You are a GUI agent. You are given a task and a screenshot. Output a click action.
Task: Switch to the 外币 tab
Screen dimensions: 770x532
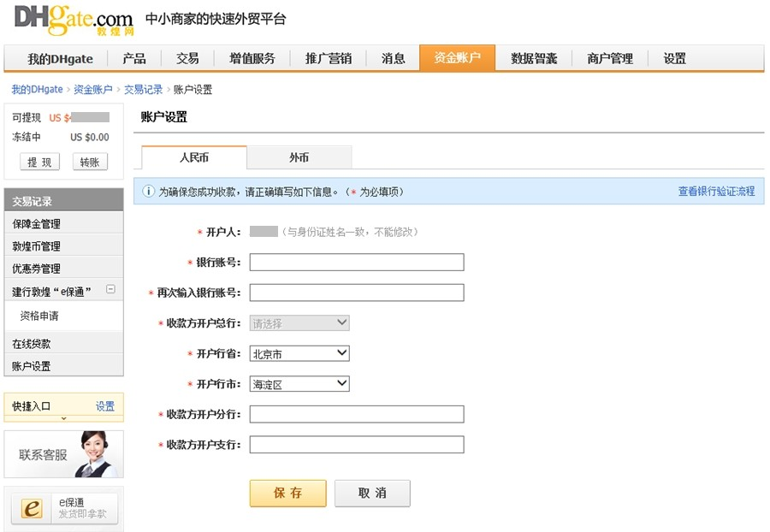pos(299,157)
